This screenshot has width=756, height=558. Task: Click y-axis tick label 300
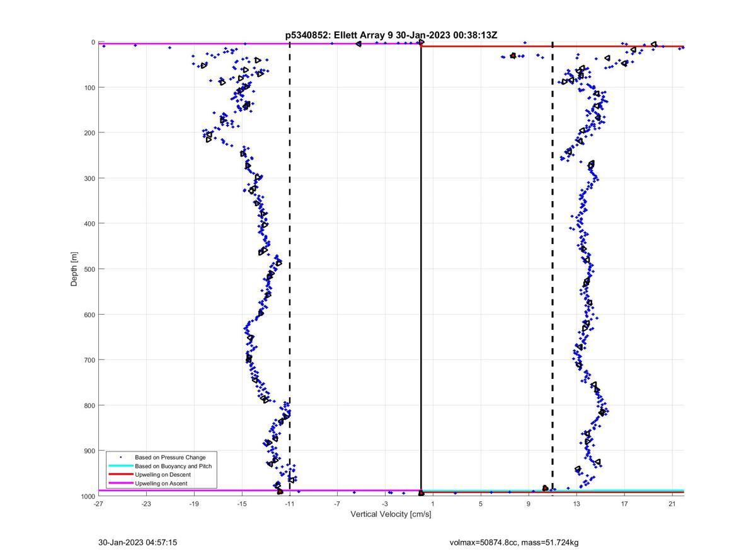click(89, 178)
